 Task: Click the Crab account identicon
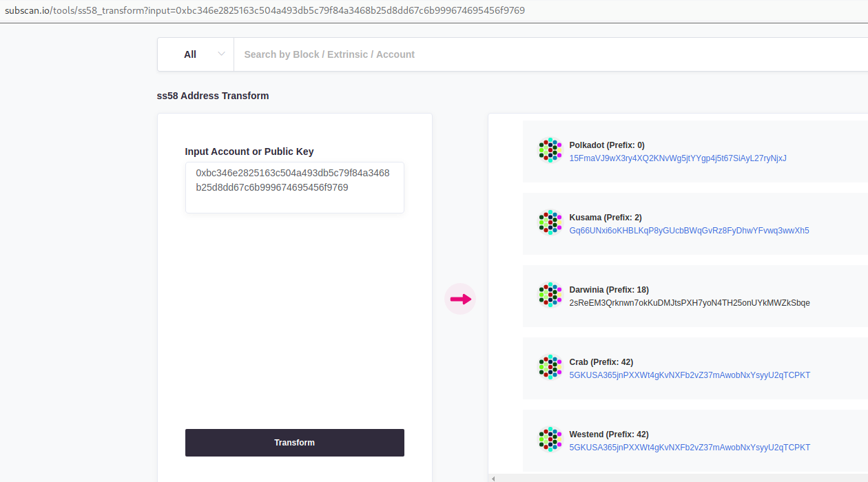(550, 366)
